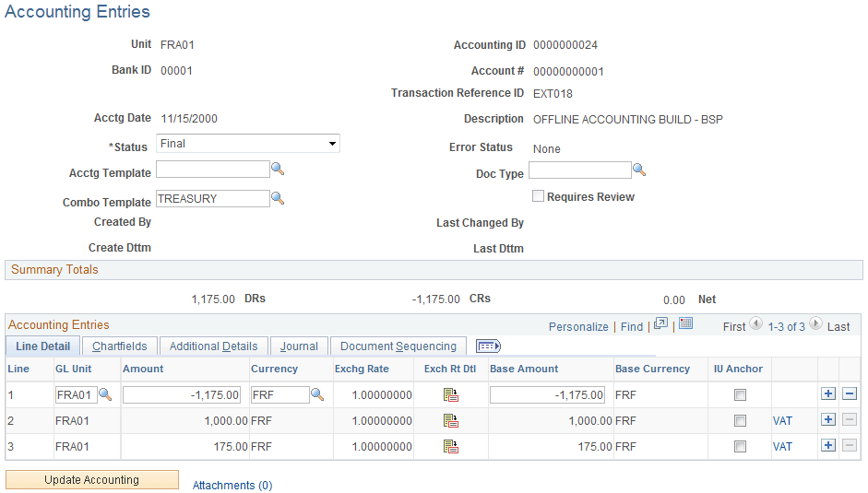Viewport: 868px width, 493px height.
Task: Toggle the Requires Review checkbox
Action: click(538, 196)
